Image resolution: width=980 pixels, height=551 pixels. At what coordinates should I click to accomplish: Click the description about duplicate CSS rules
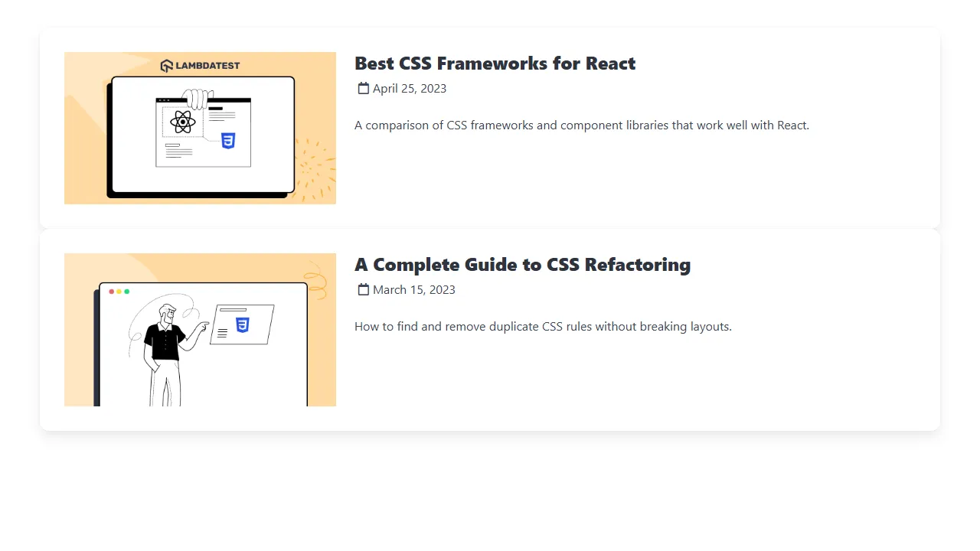click(543, 326)
